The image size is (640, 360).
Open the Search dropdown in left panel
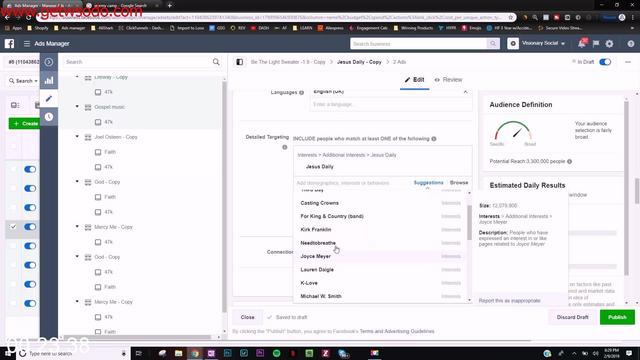(23, 81)
